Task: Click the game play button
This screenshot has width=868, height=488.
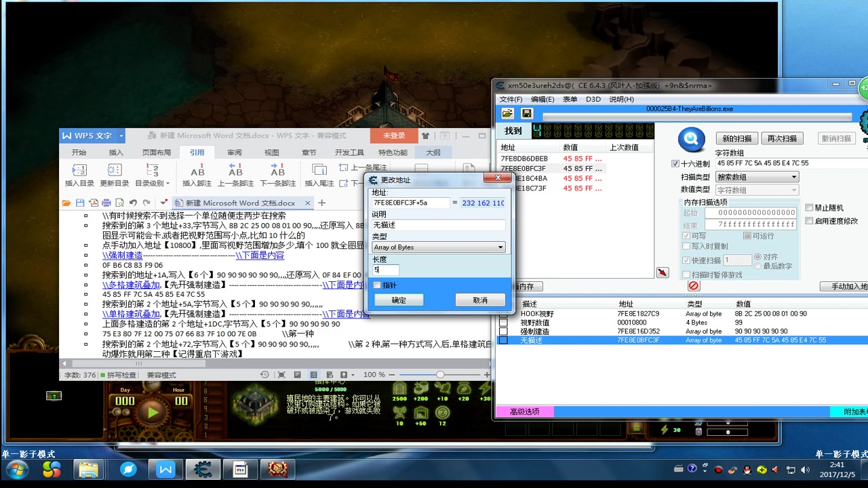Action: click(152, 411)
